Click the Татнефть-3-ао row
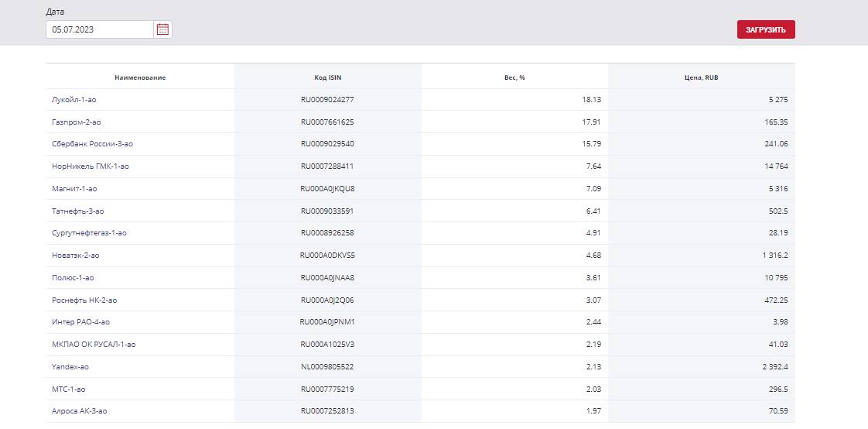Screen dimensions: 868x429 coord(421,211)
